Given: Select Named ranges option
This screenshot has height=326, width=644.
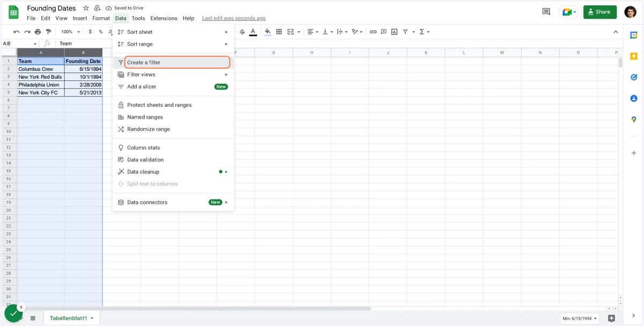Looking at the screenshot, I should click(173, 117).
